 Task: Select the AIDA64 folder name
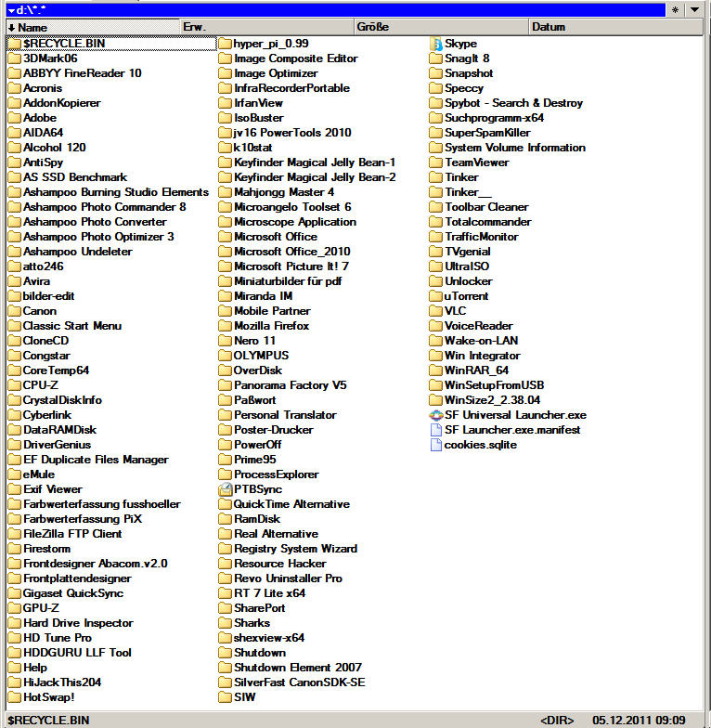43,133
